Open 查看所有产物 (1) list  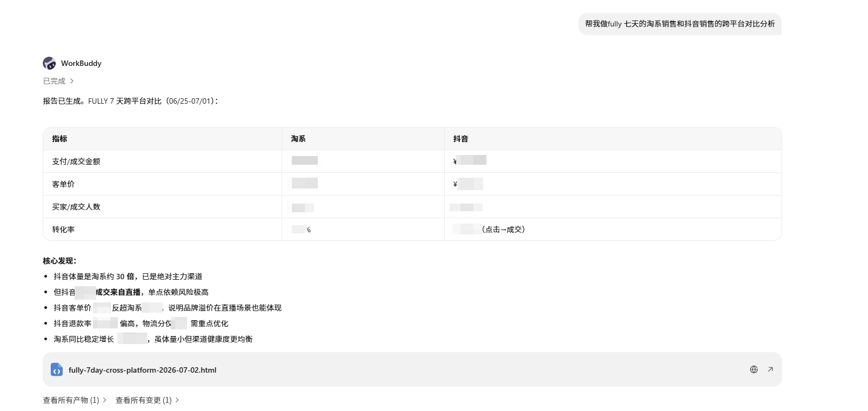click(x=75, y=400)
